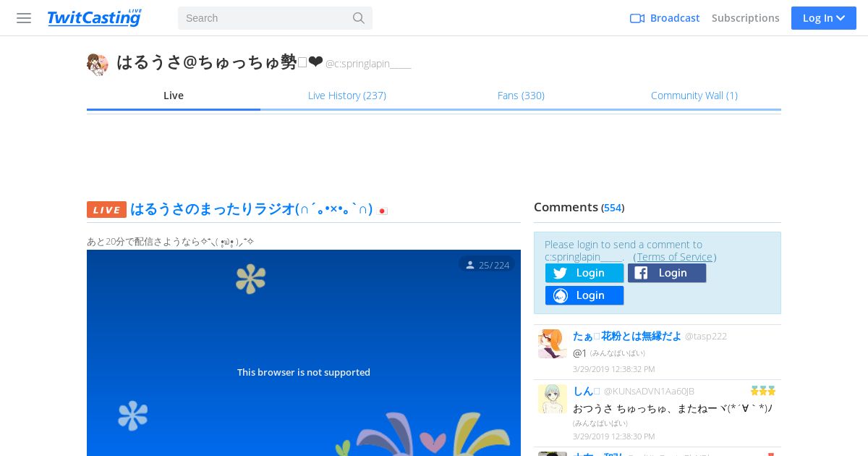This screenshot has width=868, height=456.
Task: Select the Live tab
Action: click(174, 96)
